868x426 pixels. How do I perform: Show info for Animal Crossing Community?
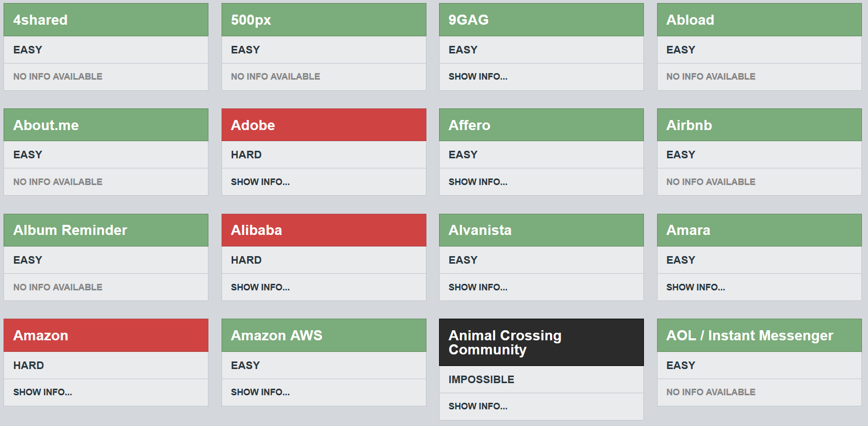478,406
